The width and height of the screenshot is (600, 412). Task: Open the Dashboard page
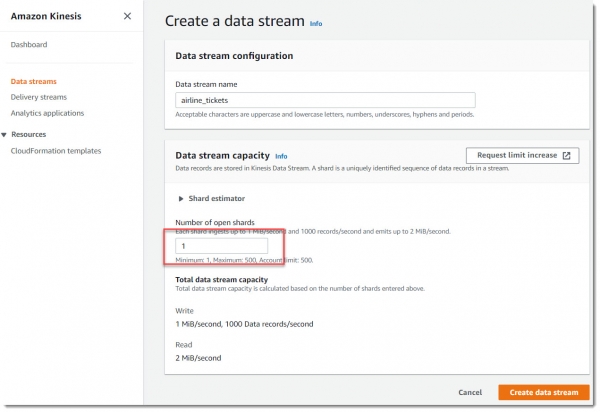pyautogui.click(x=29, y=45)
